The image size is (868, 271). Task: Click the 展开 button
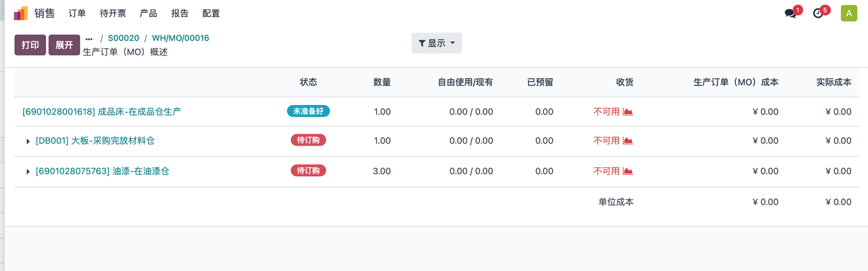[x=64, y=45]
